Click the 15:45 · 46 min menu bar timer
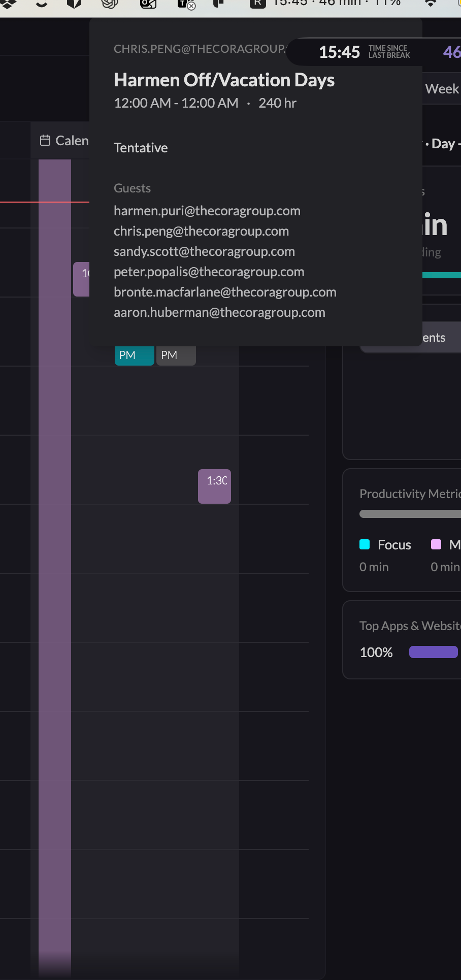 coord(337,3)
